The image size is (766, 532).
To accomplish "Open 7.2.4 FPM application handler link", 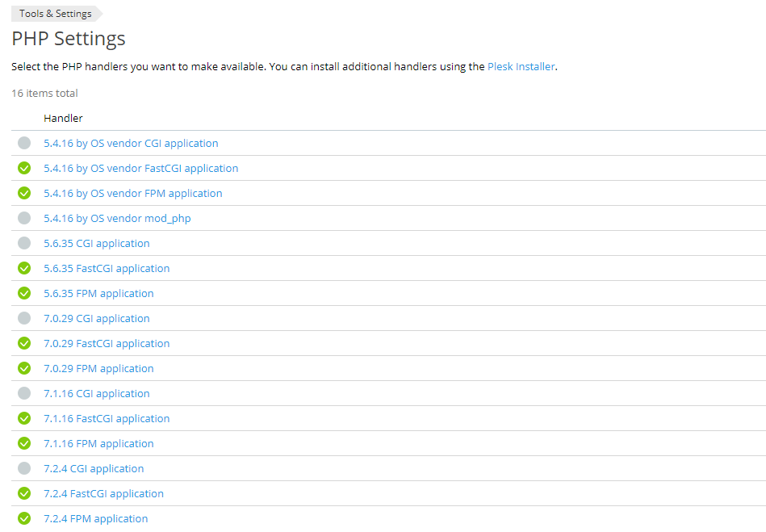I will (x=96, y=519).
